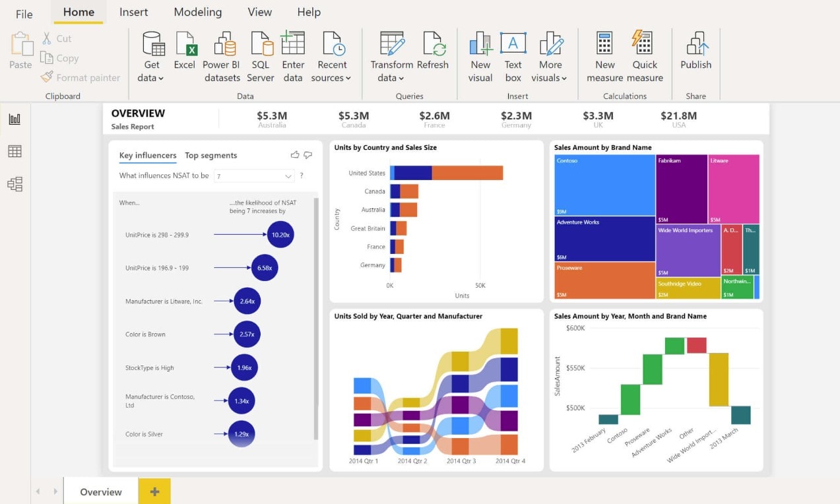This screenshot has height=504, width=840.
Task: Click the Sales Amount by Brand Name title
Action: [602, 148]
